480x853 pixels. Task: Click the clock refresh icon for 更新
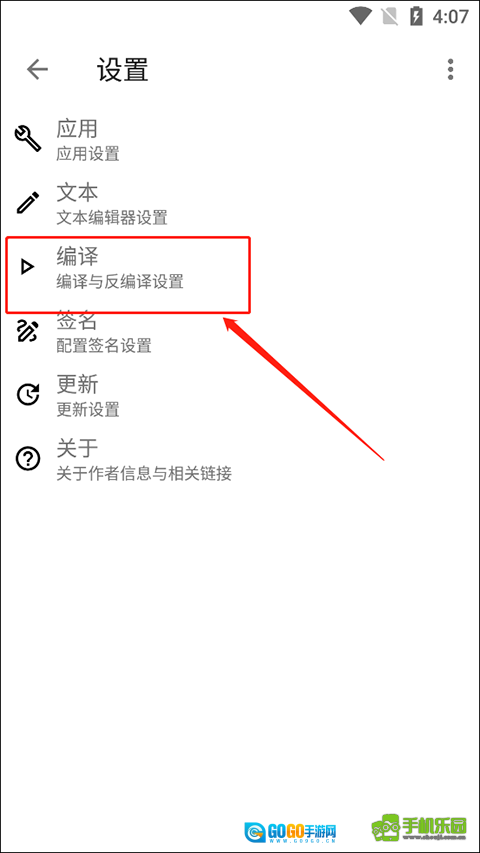(27, 395)
